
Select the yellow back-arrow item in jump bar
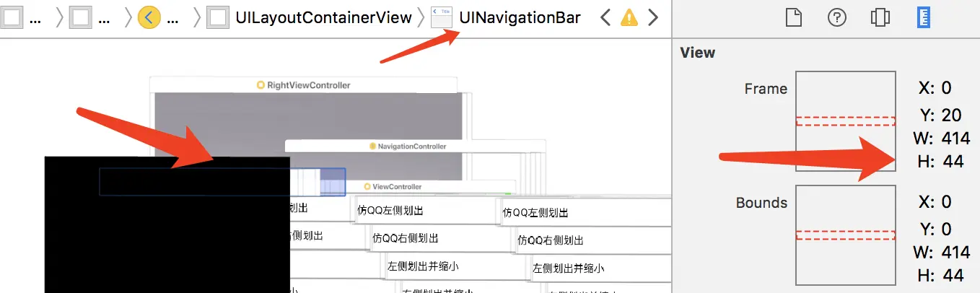149,17
